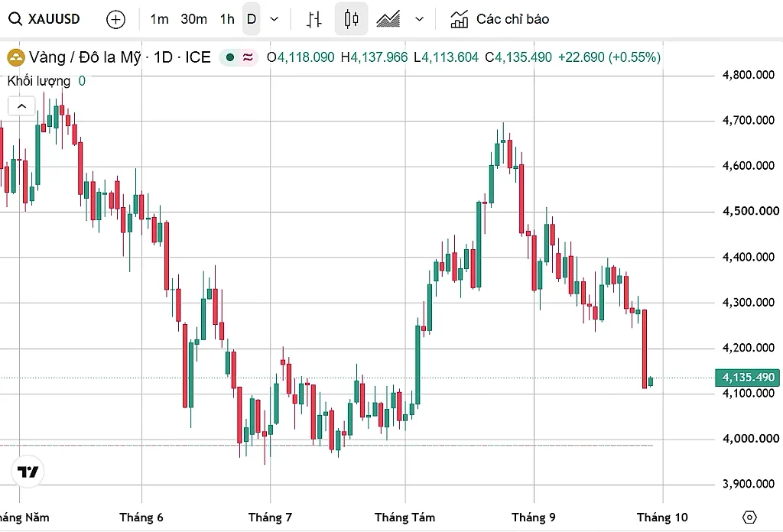Select the 1h timeframe
Image resolution: width=783 pixels, height=532 pixels.
227,19
